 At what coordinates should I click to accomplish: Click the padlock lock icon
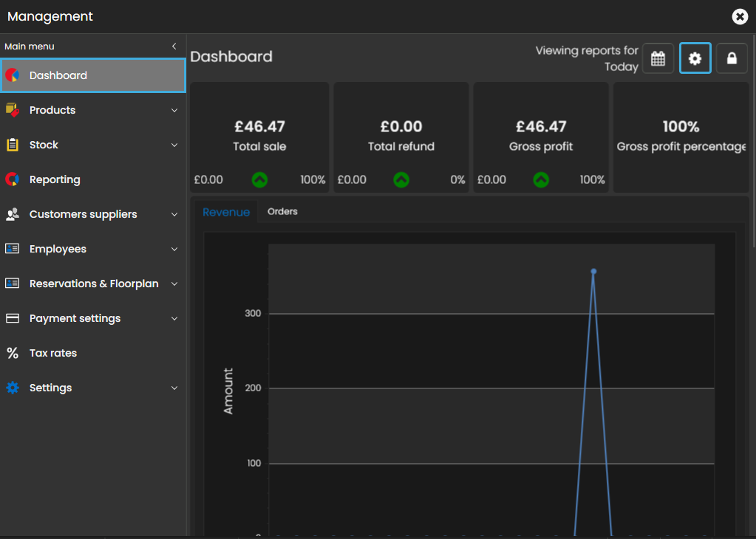732,58
